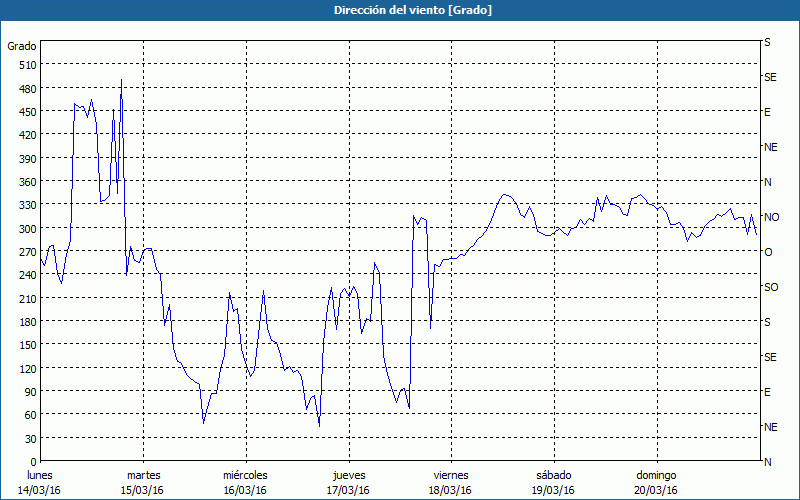Viewport: 800px width, 500px height.
Task: Click the highest peak of the blue line
Action: click(121, 81)
